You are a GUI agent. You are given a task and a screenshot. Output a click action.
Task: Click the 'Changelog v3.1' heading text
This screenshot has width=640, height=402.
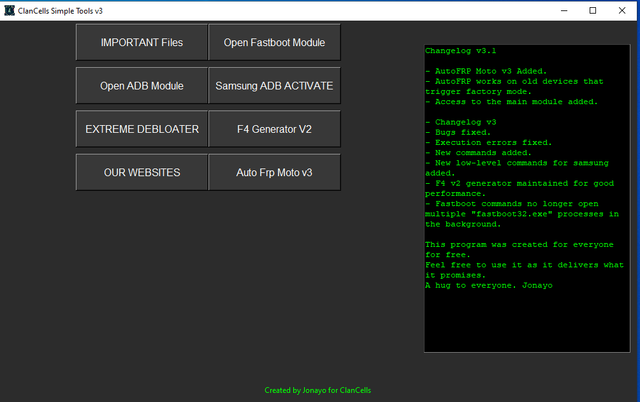tap(460, 51)
